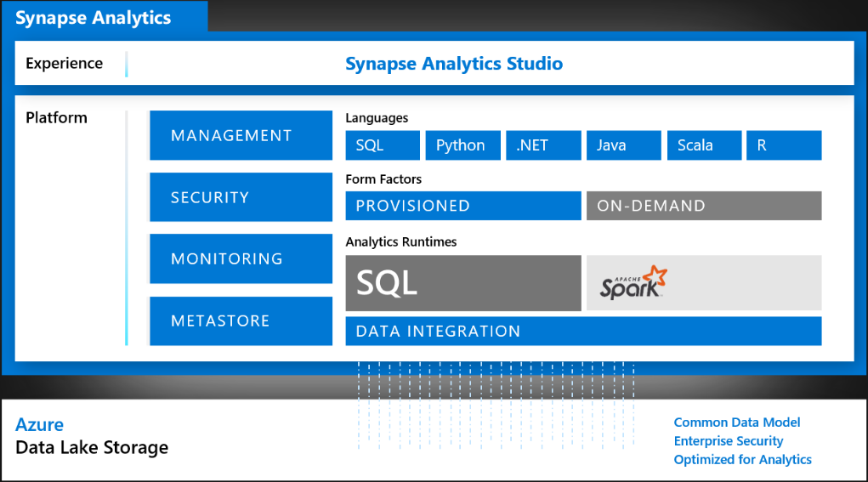The image size is (868, 482).
Task: Click the Form Factors heading
Action: coord(383,179)
